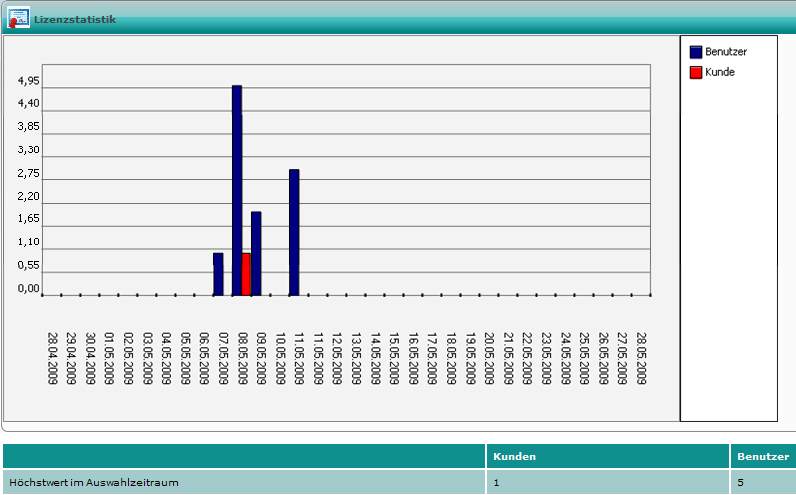Click the blue Benutzer legend swatch

[696, 51]
